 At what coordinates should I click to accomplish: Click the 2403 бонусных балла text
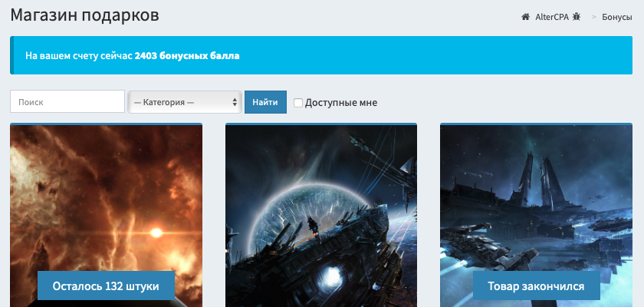point(187,55)
